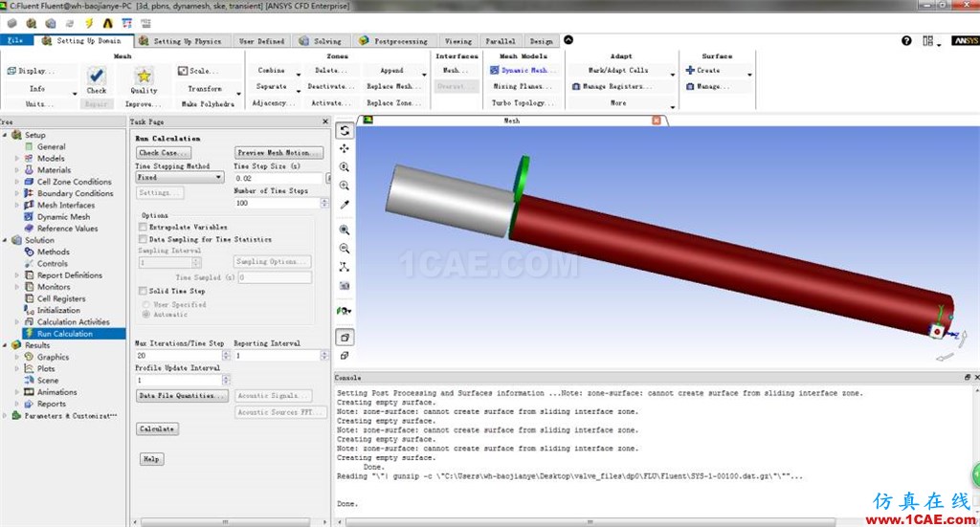This screenshot has height=527, width=980.
Task: Open the Combine dropdown arrow
Action: pyautogui.click(x=299, y=75)
